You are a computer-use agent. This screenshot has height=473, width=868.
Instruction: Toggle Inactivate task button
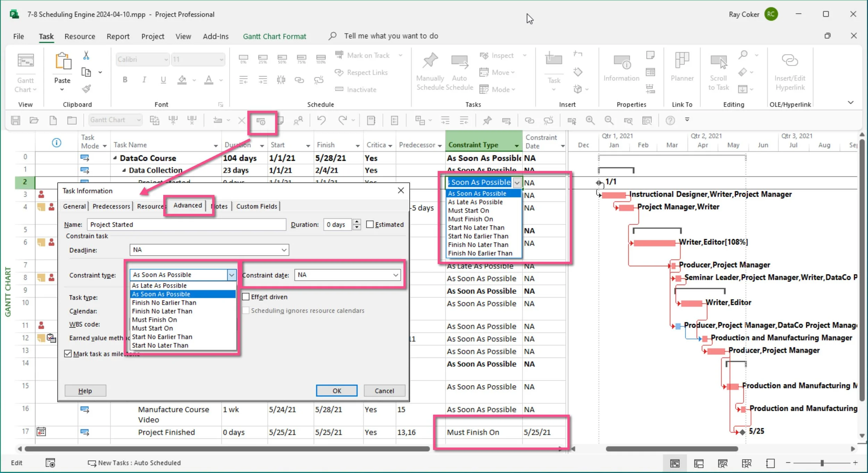(355, 89)
